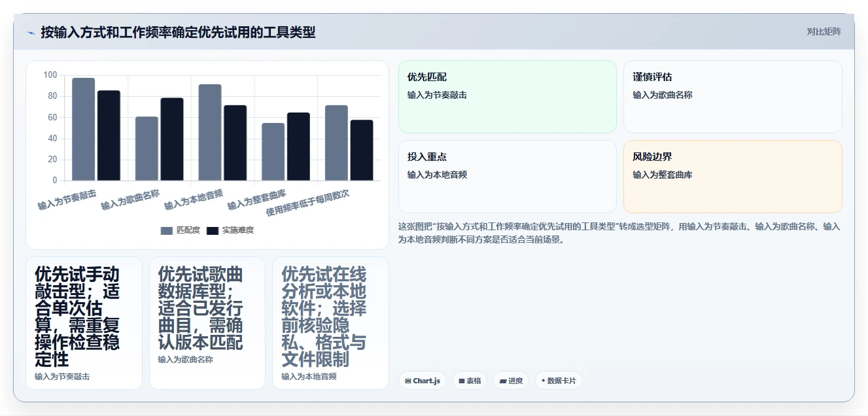This screenshot has width=868, height=416.
Task: Click the chart axis label 输入为本地音频
Action: point(194,199)
